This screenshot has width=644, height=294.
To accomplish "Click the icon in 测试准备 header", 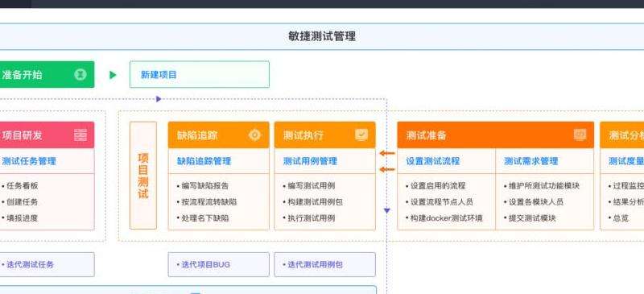I will coord(580,135).
